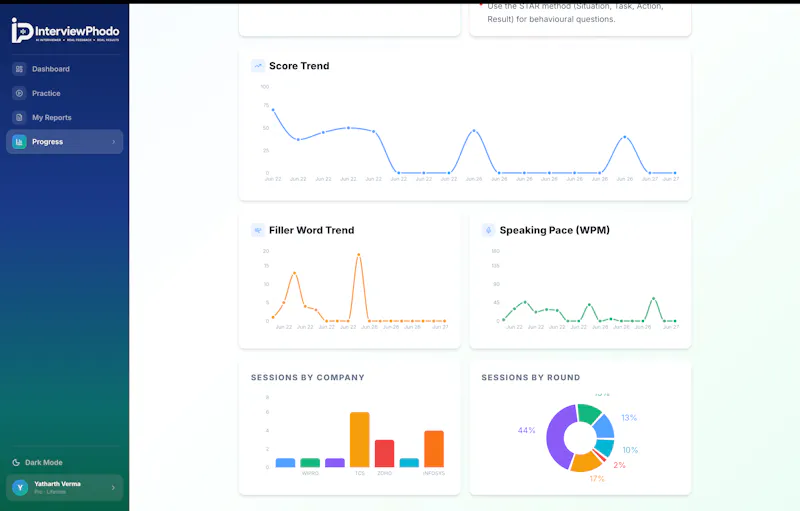Click the Progress bar-chart icon

coord(19,142)
